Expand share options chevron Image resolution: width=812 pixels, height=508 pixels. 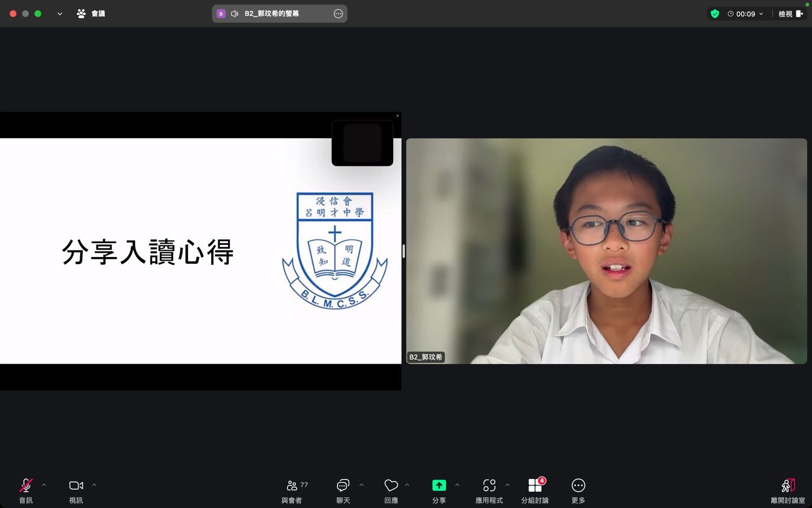(457, 485)
